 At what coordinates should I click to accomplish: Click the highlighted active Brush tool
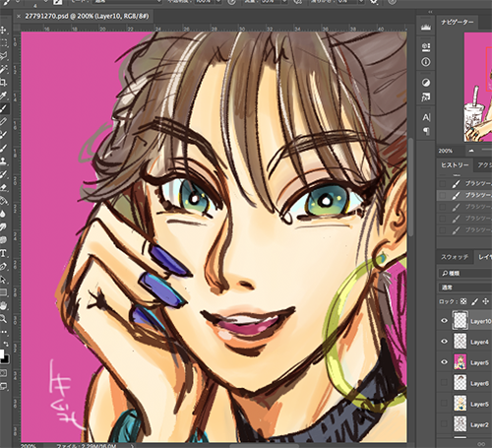click(4, 108)
